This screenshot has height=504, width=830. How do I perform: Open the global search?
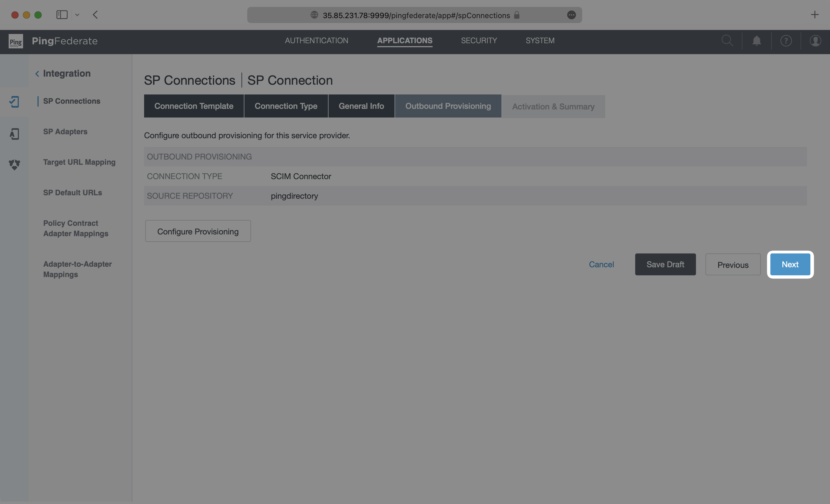point(727,41)
